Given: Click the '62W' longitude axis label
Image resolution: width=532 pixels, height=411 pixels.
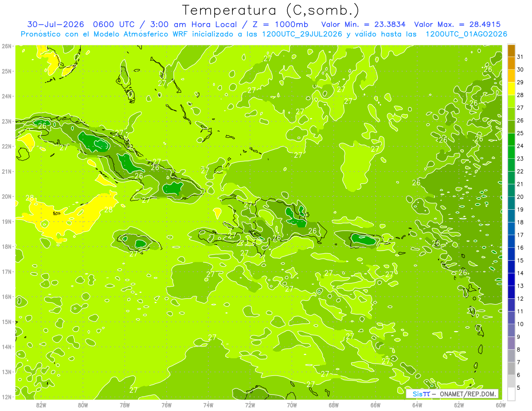Looking at the screenshot, I should click(459, 405).
